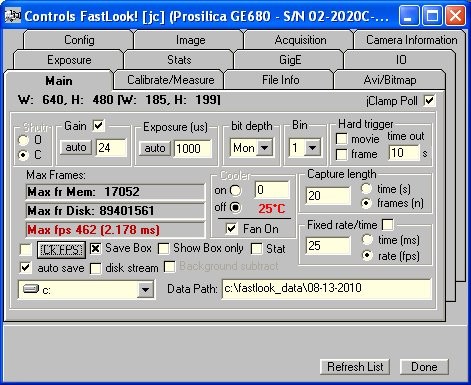Click the Refresh List button
The height and width of the screenshot is (385, 471).
click(355, 367)
